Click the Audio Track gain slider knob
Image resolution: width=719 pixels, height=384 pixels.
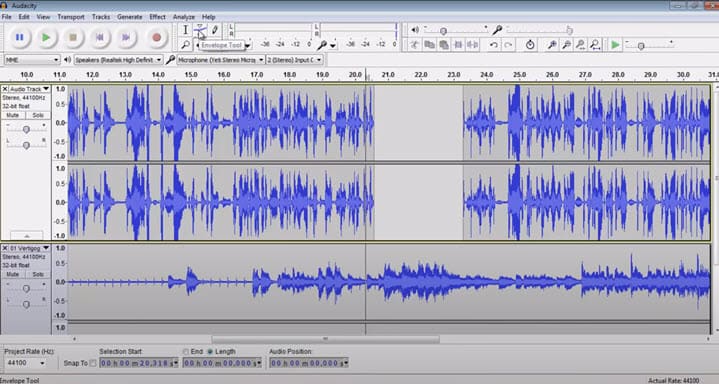pyautogui.click(x=26, y=130)
